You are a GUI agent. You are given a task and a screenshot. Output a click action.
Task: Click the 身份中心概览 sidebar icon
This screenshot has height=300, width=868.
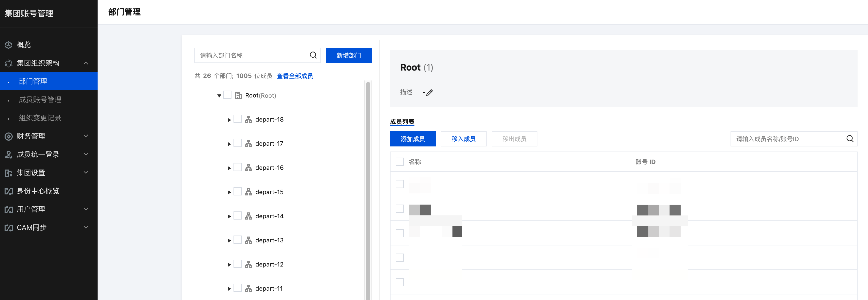8,191
